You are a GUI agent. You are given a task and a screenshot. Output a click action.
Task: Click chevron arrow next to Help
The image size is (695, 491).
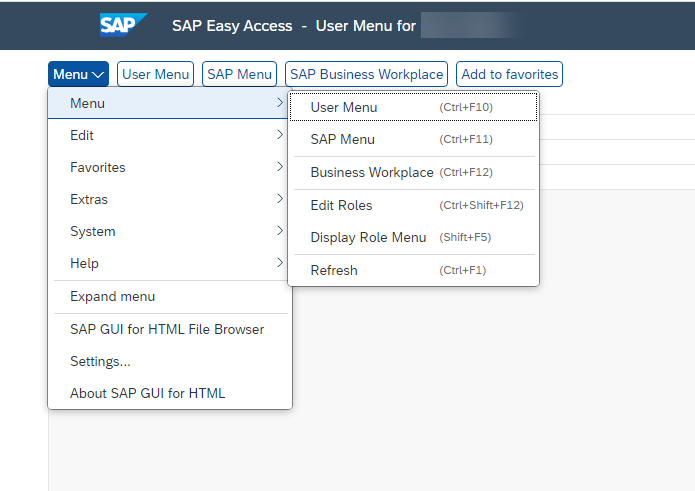[280, 262]
